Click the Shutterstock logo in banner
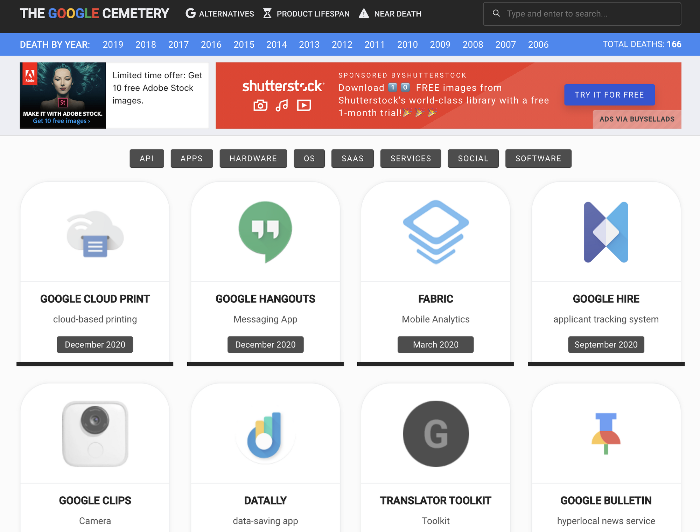The image size is (700, 532). click(283, 86)
